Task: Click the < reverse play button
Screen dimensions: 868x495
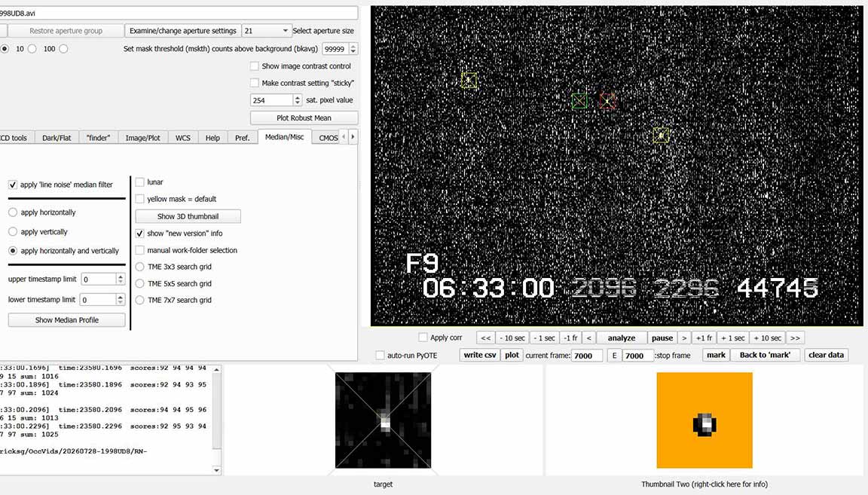Action: point(588,338)
